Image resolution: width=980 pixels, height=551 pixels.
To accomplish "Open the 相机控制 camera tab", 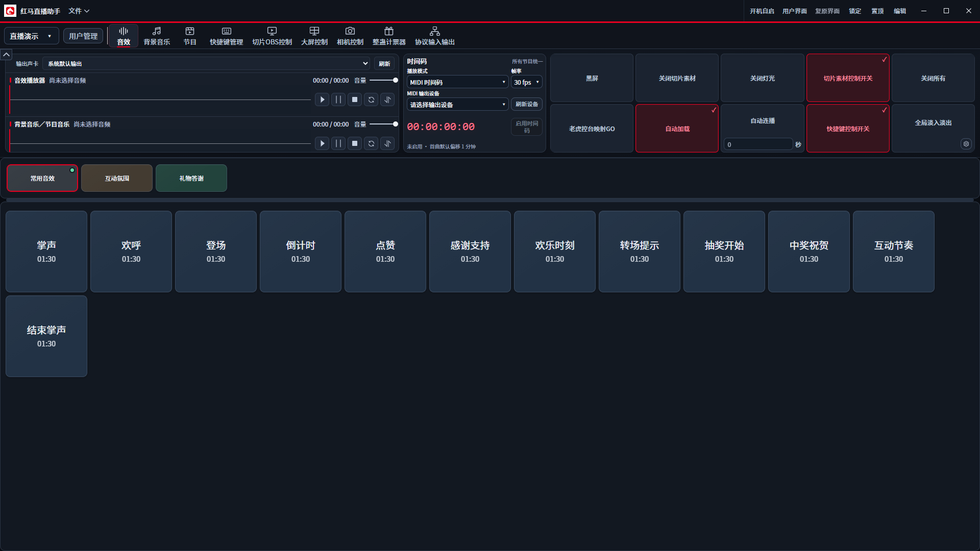I will (x=350, y=36).
